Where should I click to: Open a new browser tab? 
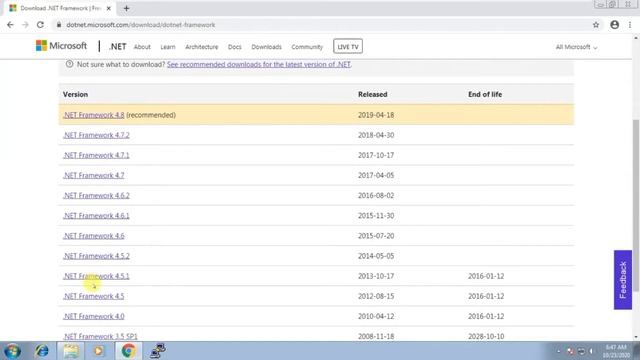click(x=126, y=8)
